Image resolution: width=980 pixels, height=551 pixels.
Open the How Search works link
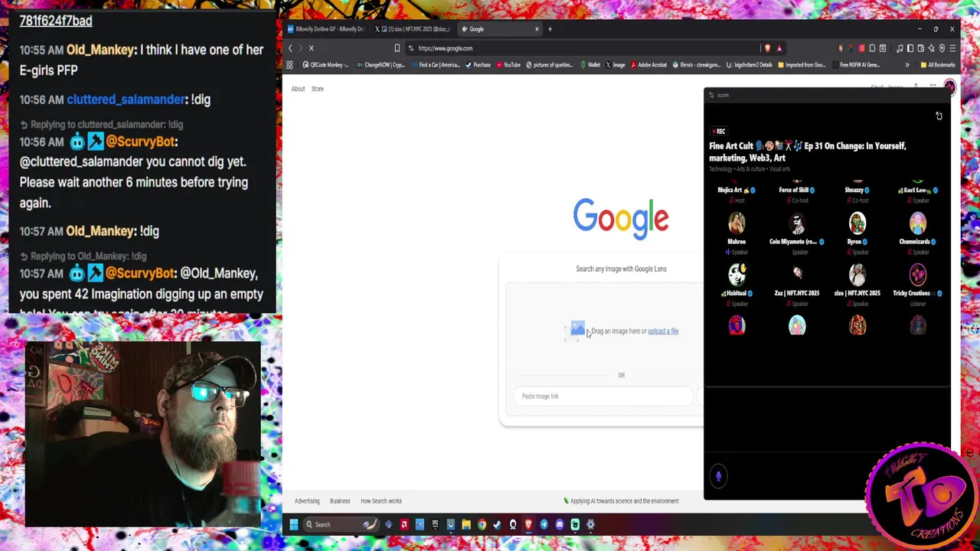point(381,501)
